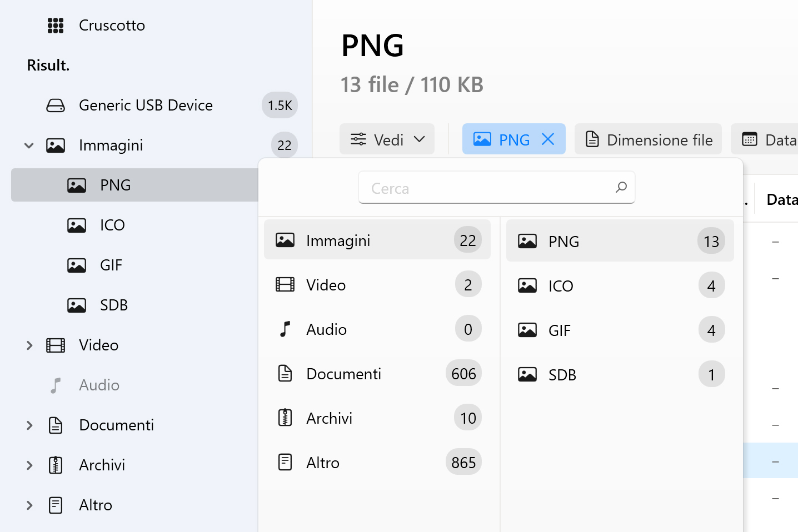This screenshot has width=798, height=532.
Task: Click the 13 count beside PNG
Action: [711, 241]
